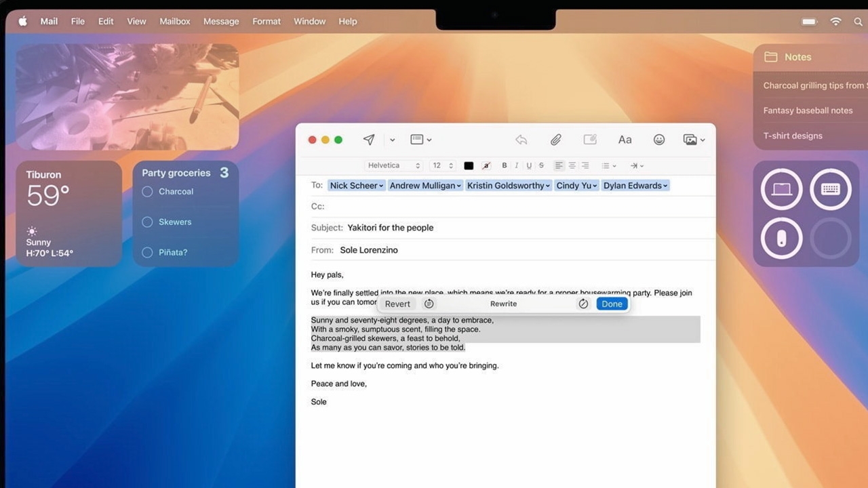
Task: Check off Skewers in Party groceries
Action: [147, 222]
